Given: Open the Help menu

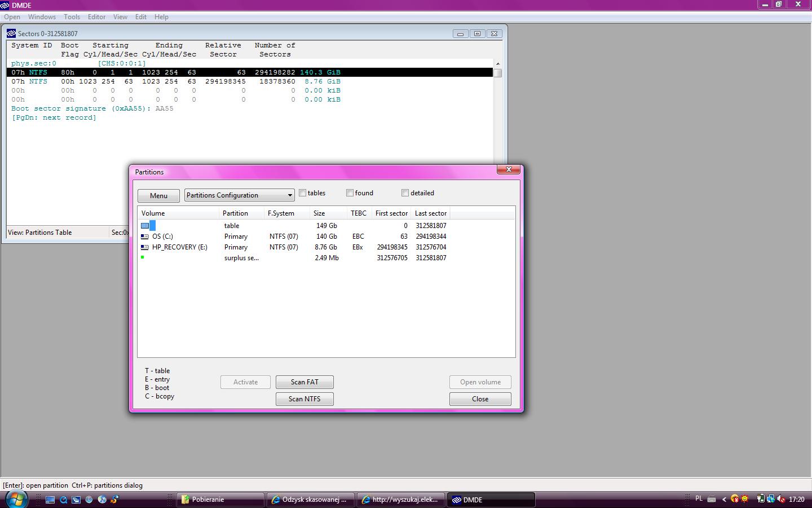Looking at the screenshot, I should [x=161, y=17].
